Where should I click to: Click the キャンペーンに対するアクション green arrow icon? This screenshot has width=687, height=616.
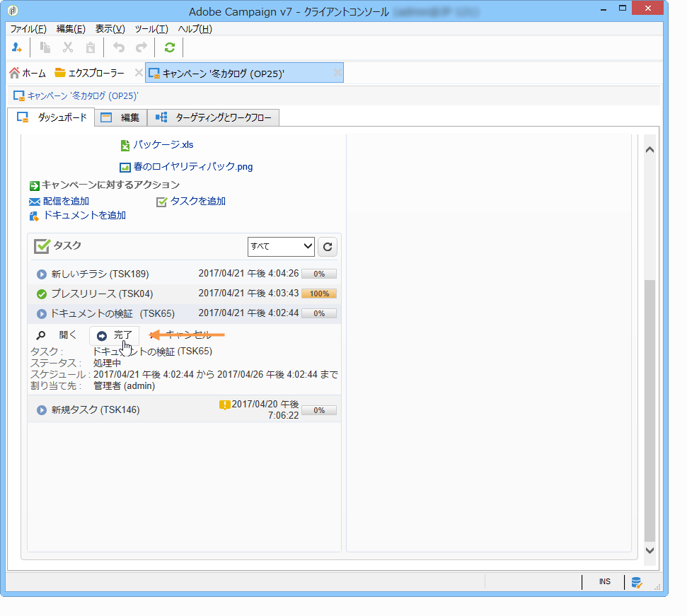tap(34, 185)
